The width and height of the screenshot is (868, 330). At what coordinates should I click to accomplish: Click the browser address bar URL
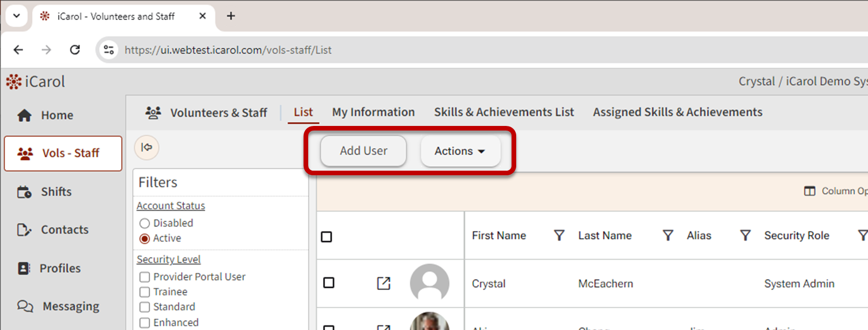pos(228,50)
